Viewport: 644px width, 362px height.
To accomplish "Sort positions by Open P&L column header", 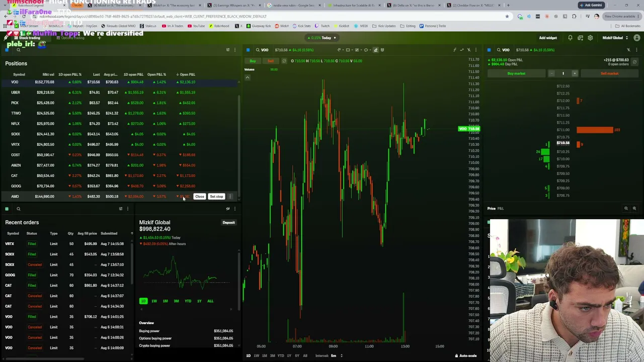I will [x=186, y=74].
